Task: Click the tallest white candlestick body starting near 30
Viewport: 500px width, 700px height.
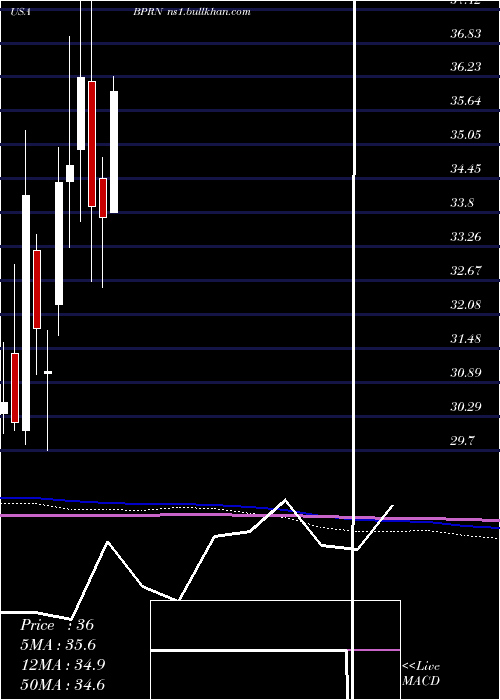Action: pyautogui.click(x=26, y=313)
